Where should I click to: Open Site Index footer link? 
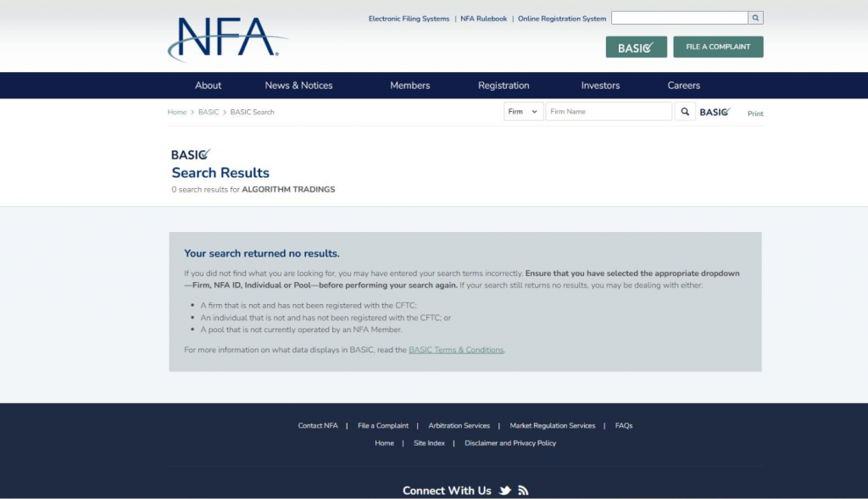[429, 443]
